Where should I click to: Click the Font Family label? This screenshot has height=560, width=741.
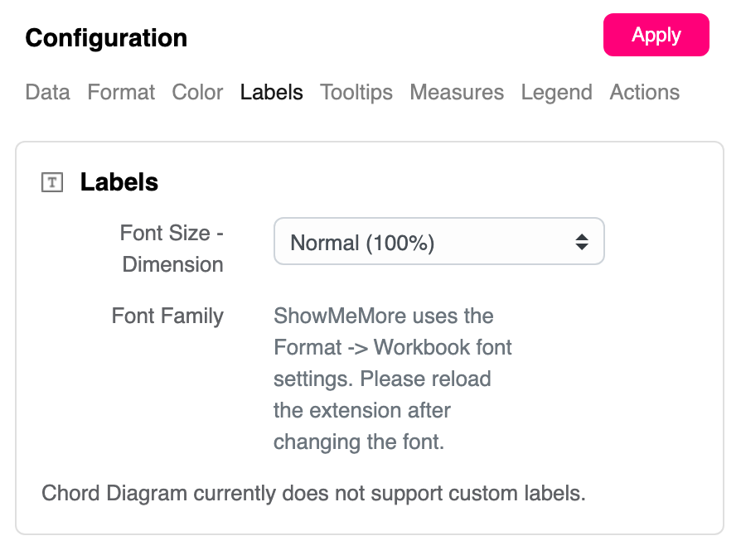[167, 316]
